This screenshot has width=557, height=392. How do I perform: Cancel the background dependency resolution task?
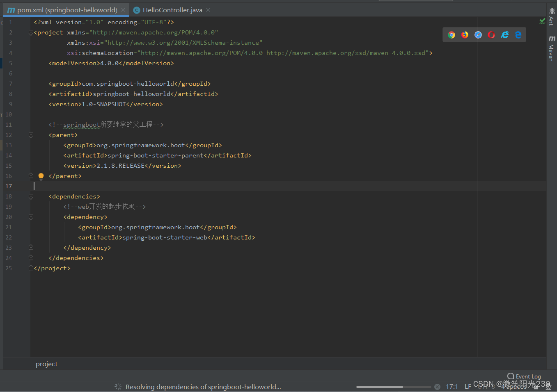coord(437,386)
